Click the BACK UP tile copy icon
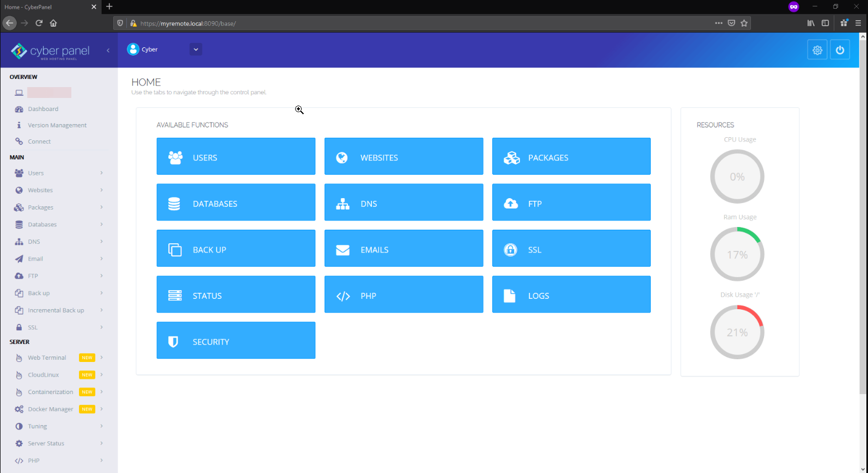This screenshot has height=473, width=868. click(x=175, y=250)
